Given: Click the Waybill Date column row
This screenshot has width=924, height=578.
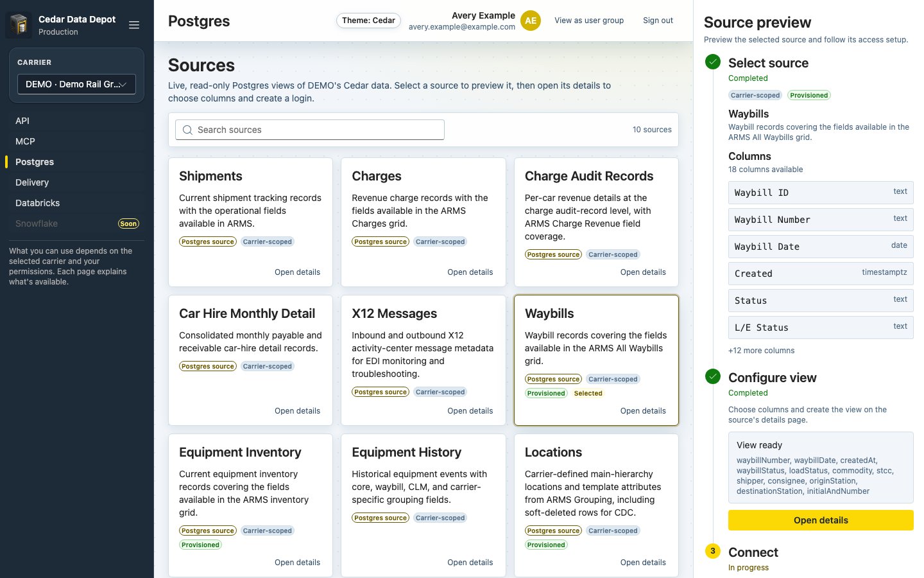Looking at the screenshot, I should point(821,247).
